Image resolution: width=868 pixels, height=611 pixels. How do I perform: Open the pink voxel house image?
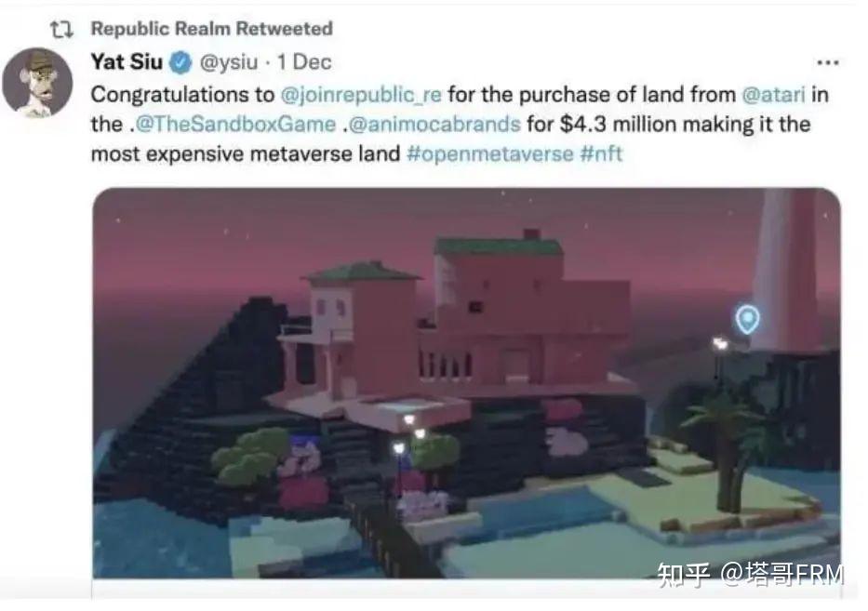pos(466,383)
